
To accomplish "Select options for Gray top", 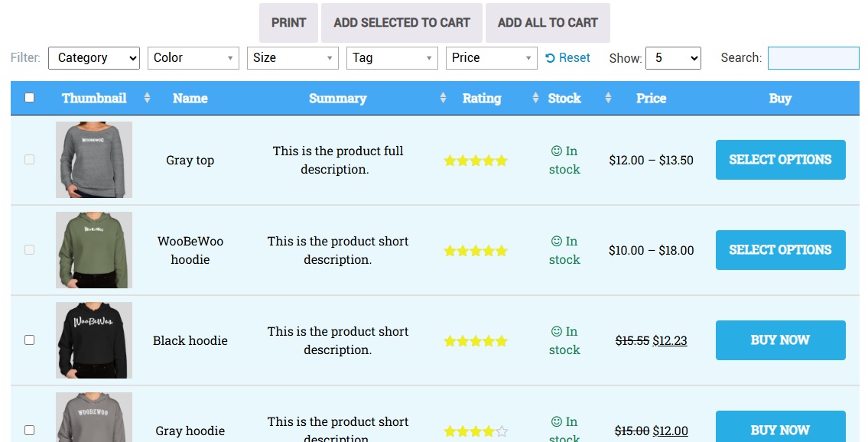I will coord(781,160).
